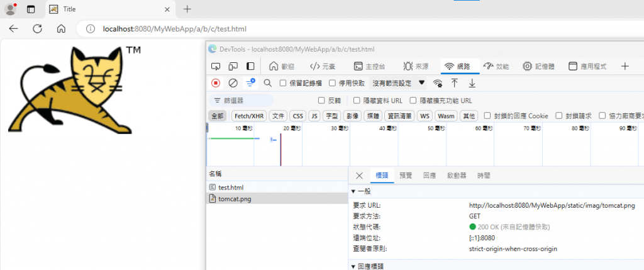
Task: Close the request details pane
Action: 359,176
